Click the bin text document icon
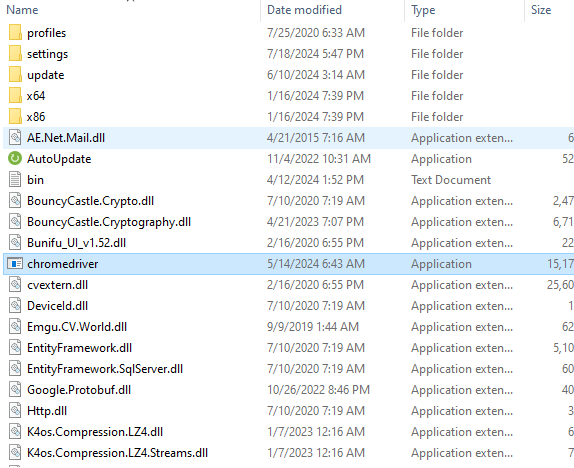 coord(15,180)
